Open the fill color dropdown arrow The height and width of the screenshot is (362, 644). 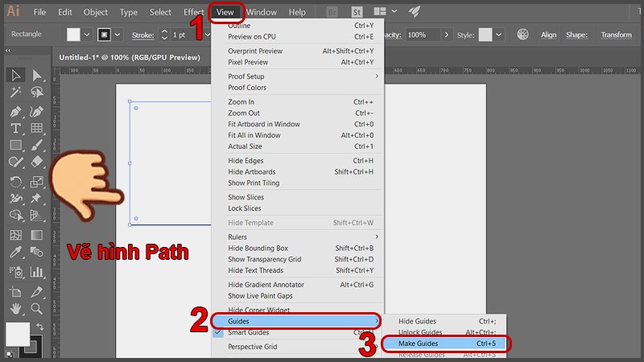tap(87, 35)
